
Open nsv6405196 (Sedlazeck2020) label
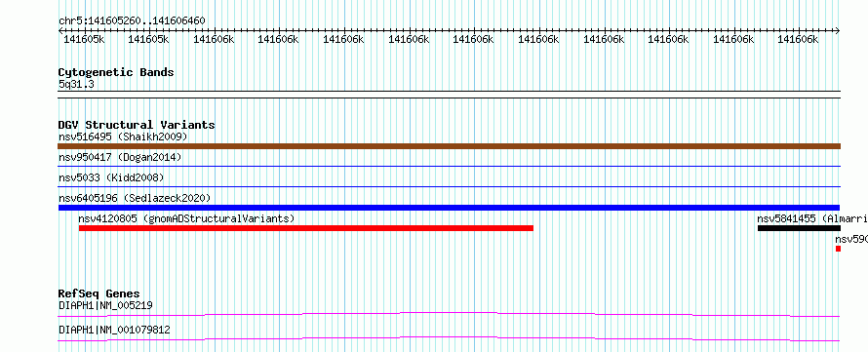135,198
